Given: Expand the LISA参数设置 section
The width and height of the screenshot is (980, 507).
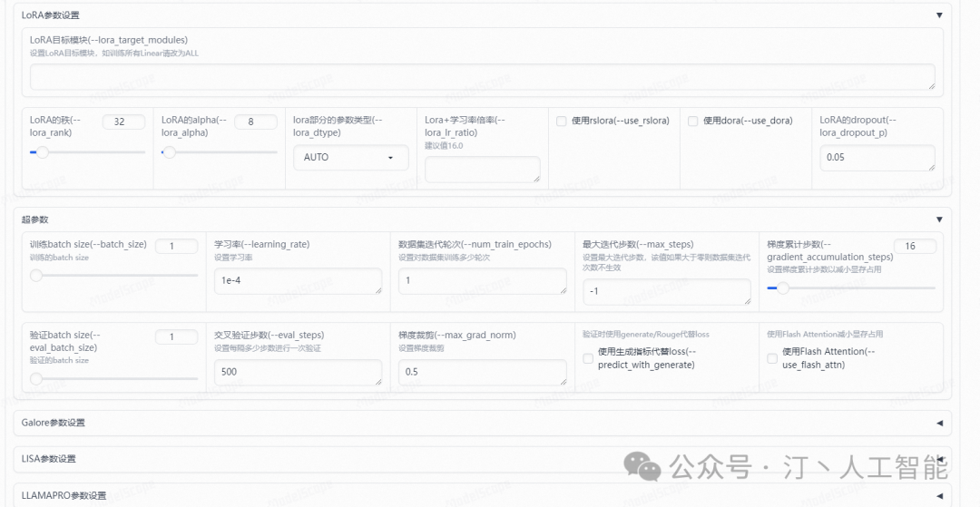Looking at the screenshot, I should pyautogui.click(x=939, y=459).
